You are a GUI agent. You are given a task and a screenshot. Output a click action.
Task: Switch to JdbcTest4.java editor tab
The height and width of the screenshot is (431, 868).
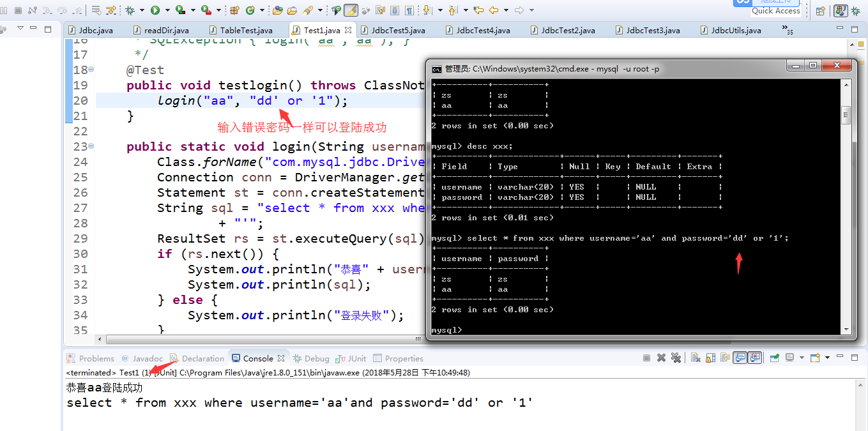(x=477, y=30)
